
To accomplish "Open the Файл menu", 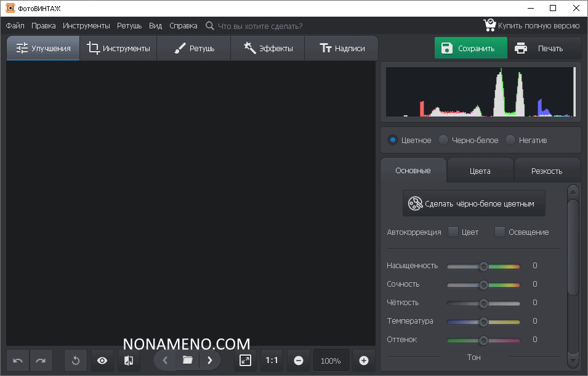I will (x=15, y=26).
